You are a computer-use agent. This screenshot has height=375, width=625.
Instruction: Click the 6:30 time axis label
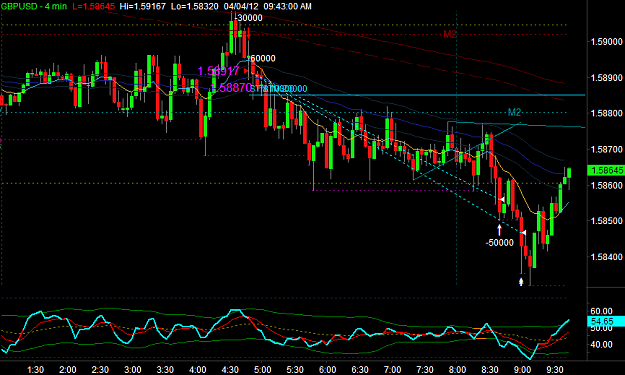(360, 370)
